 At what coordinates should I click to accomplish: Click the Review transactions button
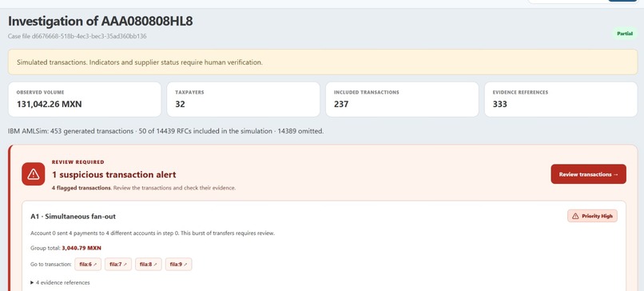(588, 174)
